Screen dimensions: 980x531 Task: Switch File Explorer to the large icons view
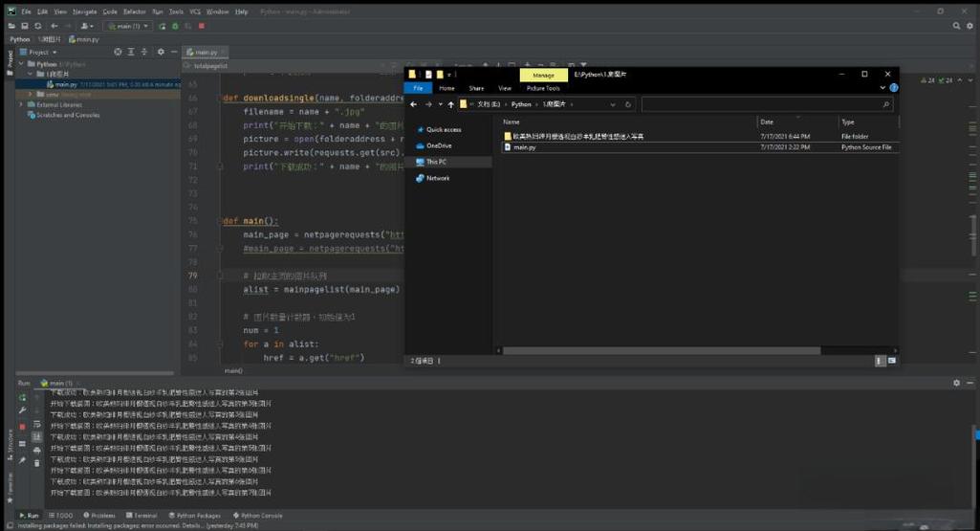tap(892, 361)
